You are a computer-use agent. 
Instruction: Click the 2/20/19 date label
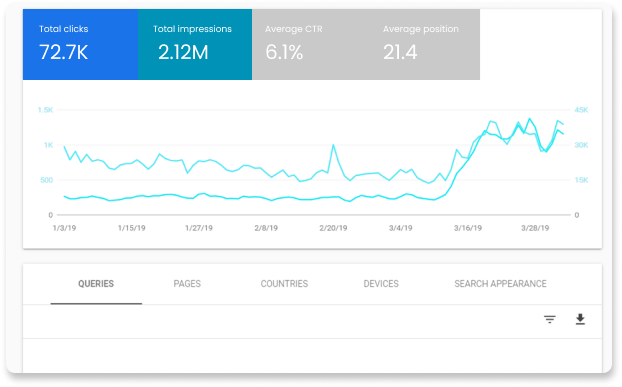coord(333,228)
